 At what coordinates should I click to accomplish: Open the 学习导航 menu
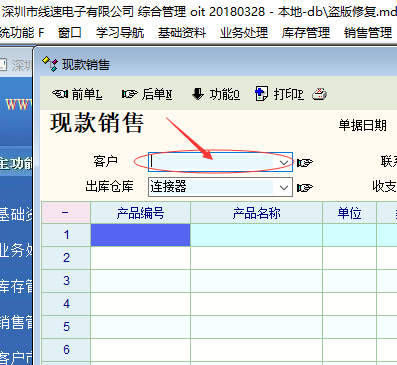click(120, 33)
